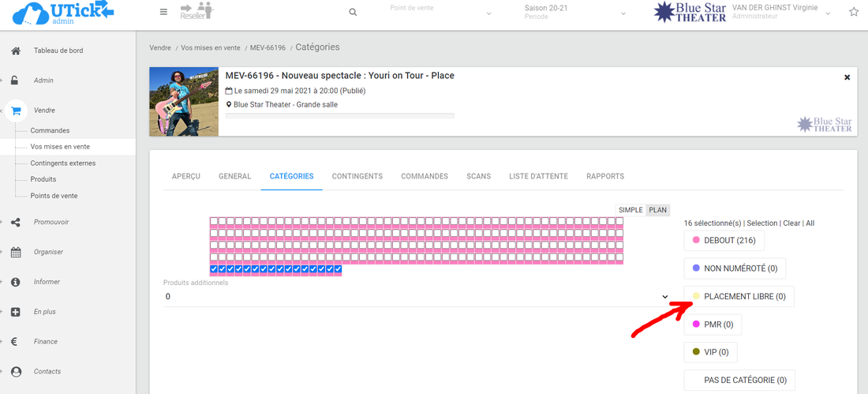Close the event header with X

coord(847,77)
